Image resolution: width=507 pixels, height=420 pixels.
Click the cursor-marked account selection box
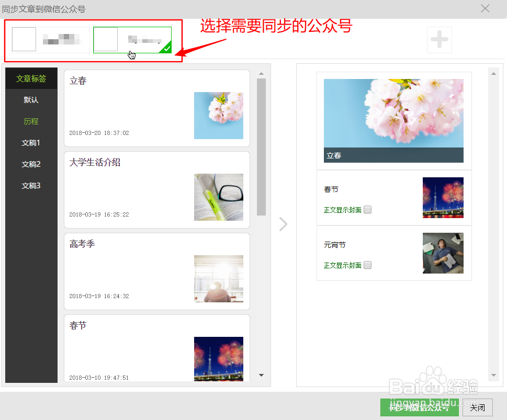tap(132, 40)
